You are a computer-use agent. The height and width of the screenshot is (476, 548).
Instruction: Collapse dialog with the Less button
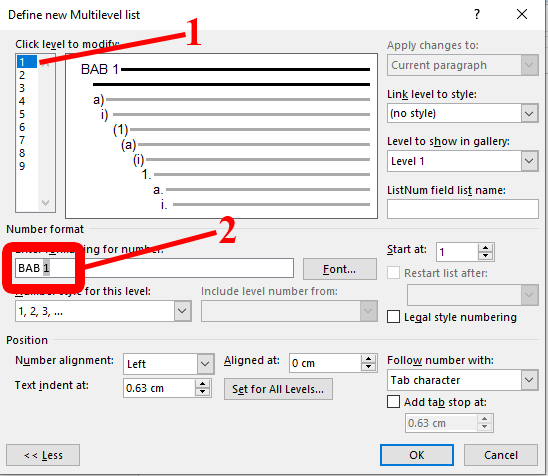[x=43, y=455]
